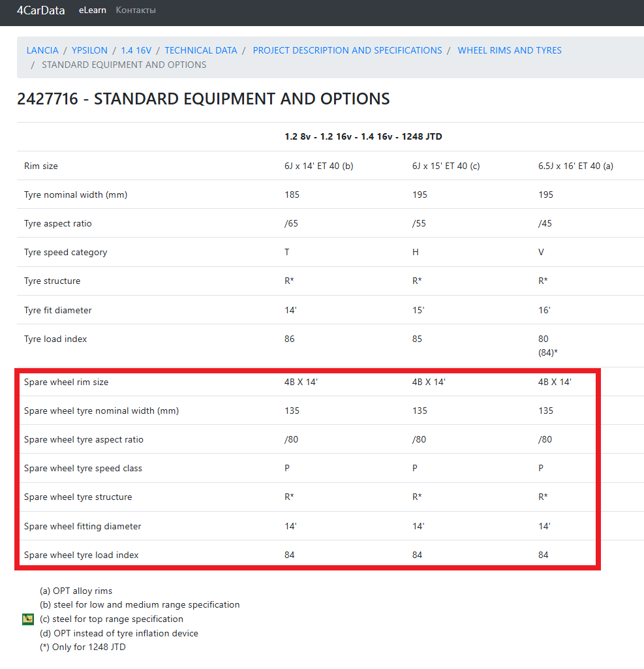Click footnote (*) Only for 1248 JTD
644x669 pixels.
point(83,647)
